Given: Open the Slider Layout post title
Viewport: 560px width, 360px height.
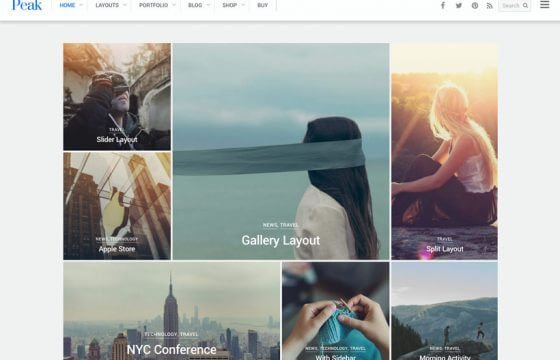Looking at the screenshot, I should [117, 140].
